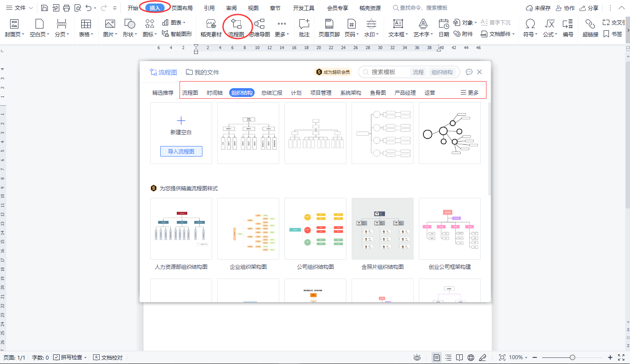Open the 对象 object dropdown
This screenshot has height=364, width=630.
475,22
